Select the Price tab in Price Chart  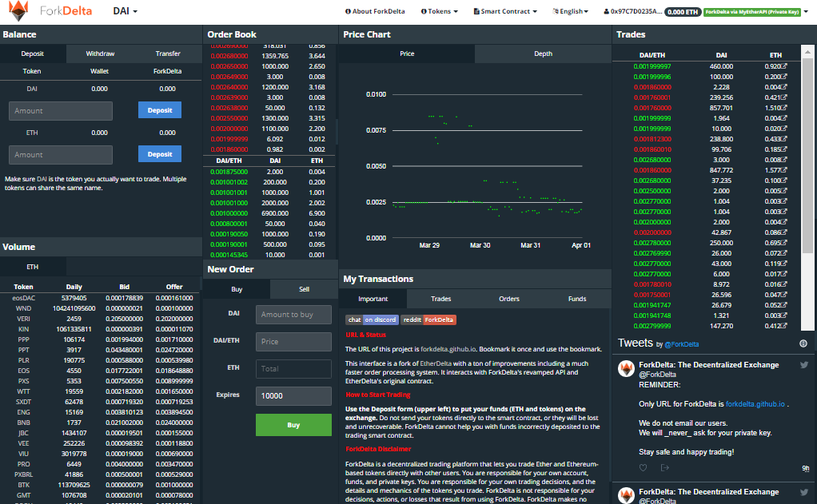click(x=407, y=54)
